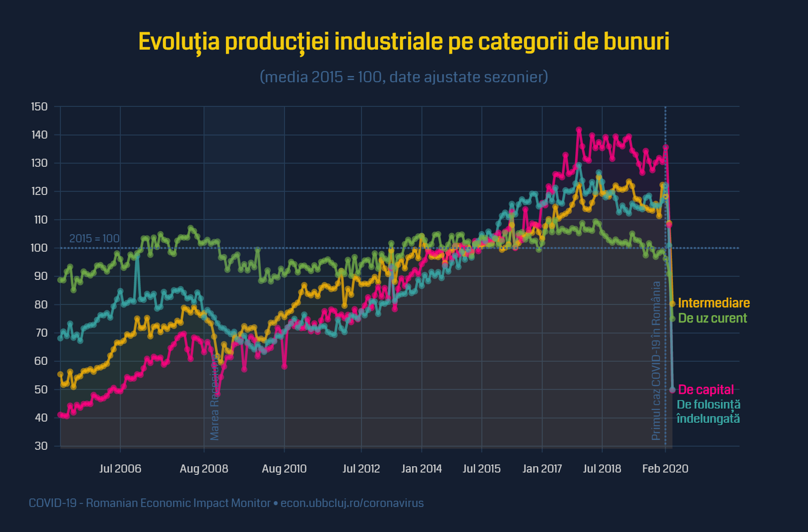Open the econ.ubbcluj.ro/coronavirus footer link
Screen dimensions: 808x532
(x=352, y=503)
